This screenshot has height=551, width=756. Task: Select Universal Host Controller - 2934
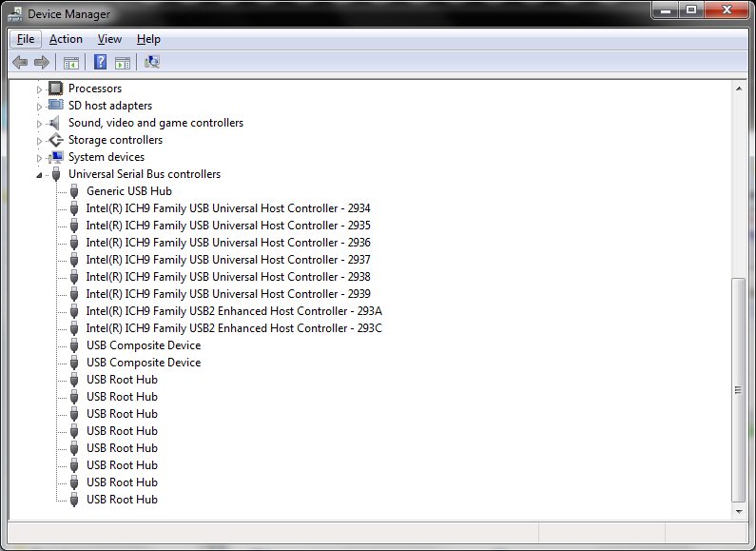point(228,208)
